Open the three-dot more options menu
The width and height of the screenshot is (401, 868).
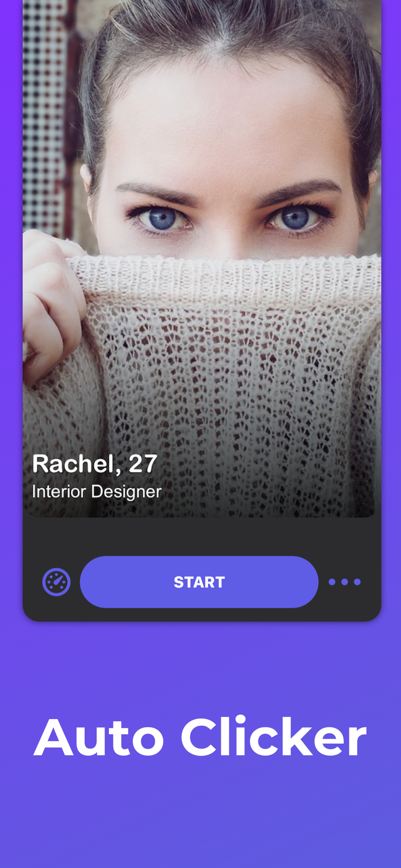345,582
